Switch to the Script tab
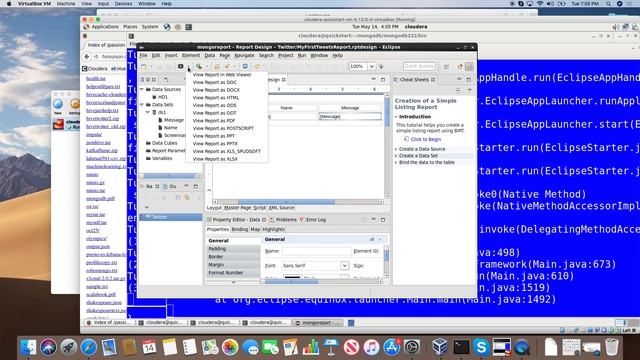 (x=260, y=208)
